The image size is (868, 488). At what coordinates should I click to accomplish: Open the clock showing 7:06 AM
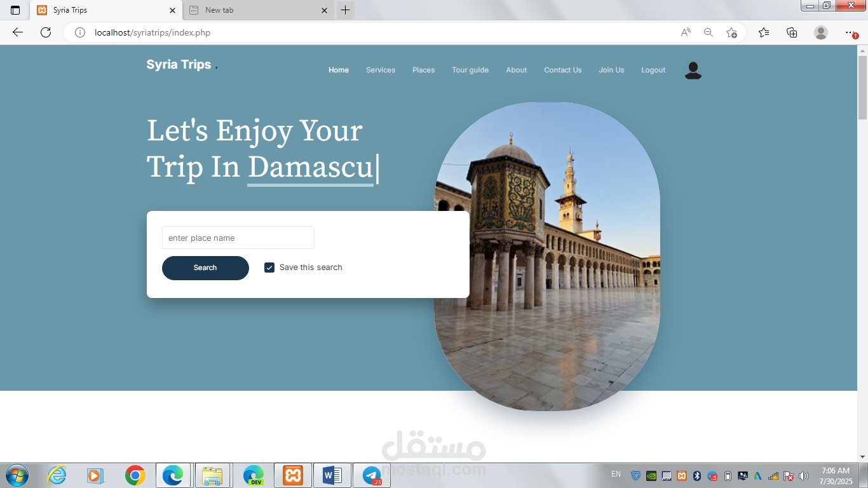click(836, 475)
